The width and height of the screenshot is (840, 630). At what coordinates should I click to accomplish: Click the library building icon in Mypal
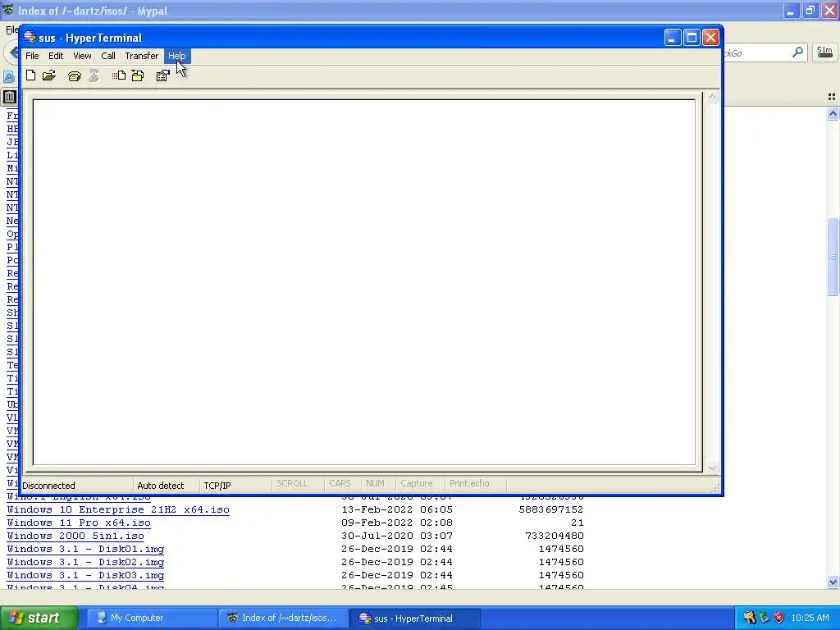(x=9, y=97)
